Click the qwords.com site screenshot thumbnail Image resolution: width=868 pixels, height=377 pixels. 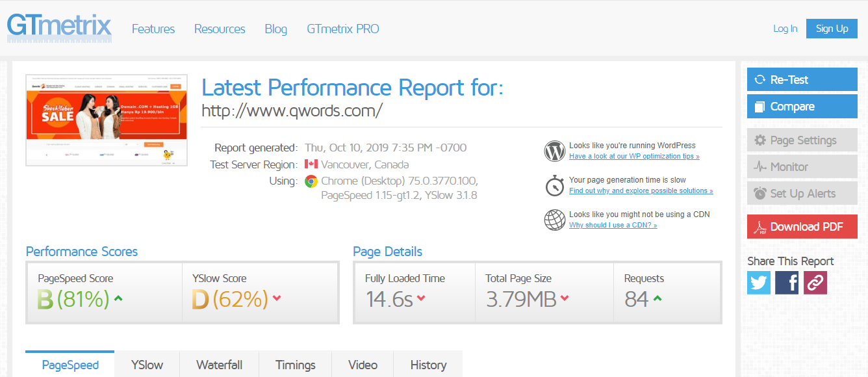[107, 120]
